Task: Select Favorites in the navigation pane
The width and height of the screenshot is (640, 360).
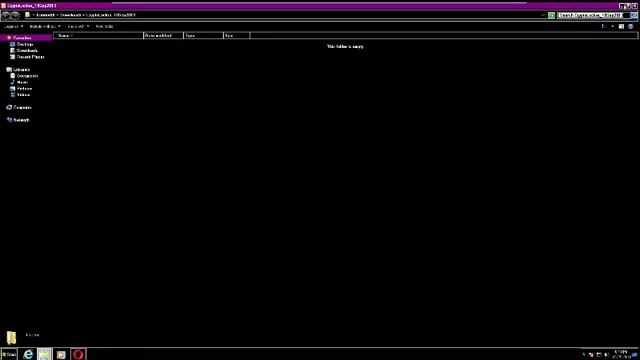Action: 22,38
